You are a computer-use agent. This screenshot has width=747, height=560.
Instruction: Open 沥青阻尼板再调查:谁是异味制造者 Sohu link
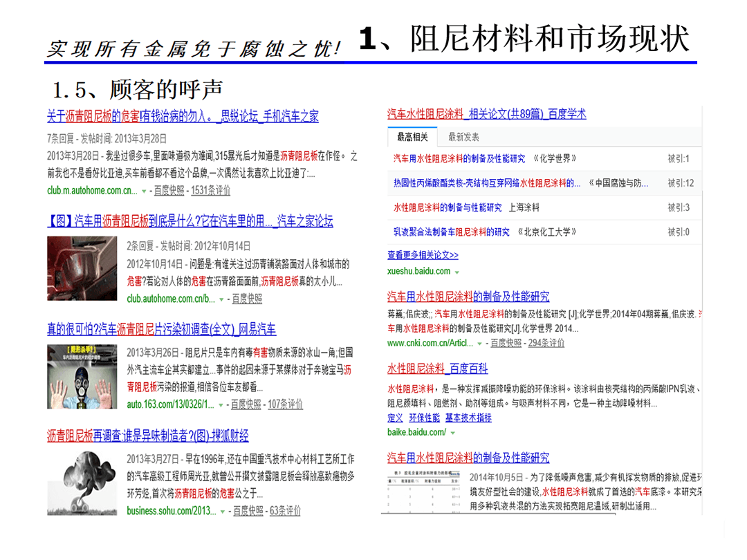[148, 436]
